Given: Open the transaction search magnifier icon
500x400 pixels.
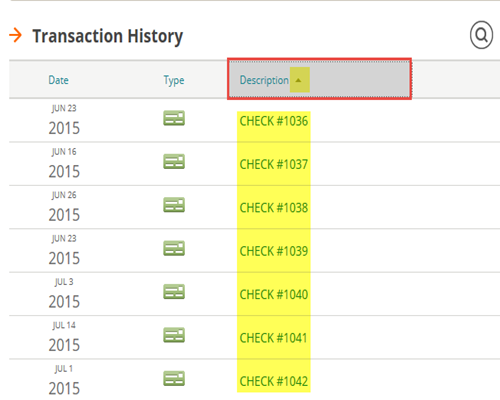Looking at the screenshot, I should [481, 35].
